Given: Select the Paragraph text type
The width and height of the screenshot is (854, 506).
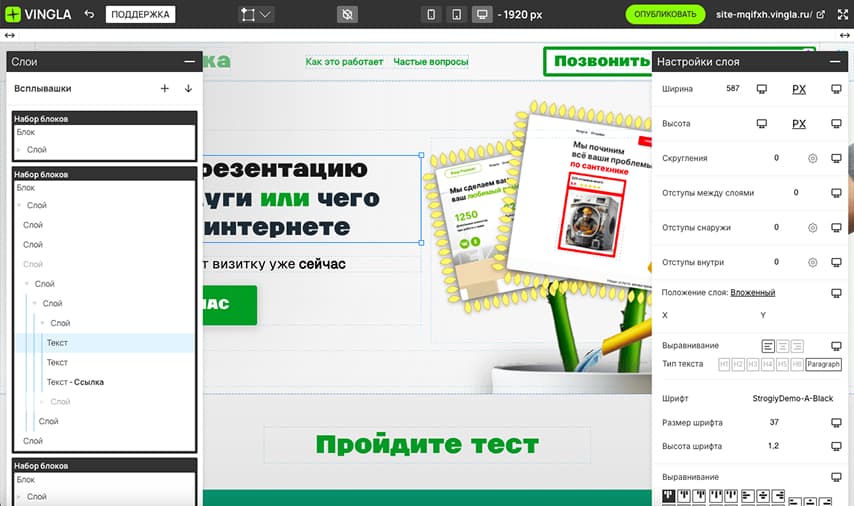Looking at the screenshot, I should click(x=823, y=364).
